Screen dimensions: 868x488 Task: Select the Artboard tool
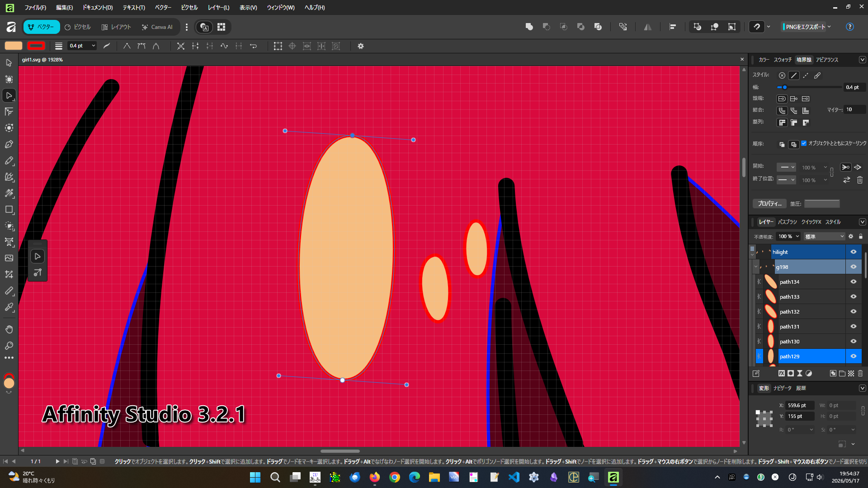pyautogui.click(x=9, y=79)
